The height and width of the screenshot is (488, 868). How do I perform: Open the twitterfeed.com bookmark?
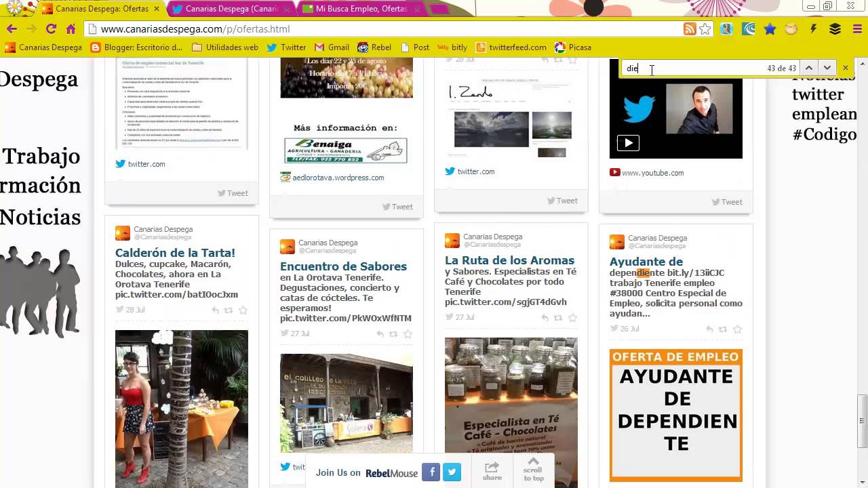click(511, 47)
